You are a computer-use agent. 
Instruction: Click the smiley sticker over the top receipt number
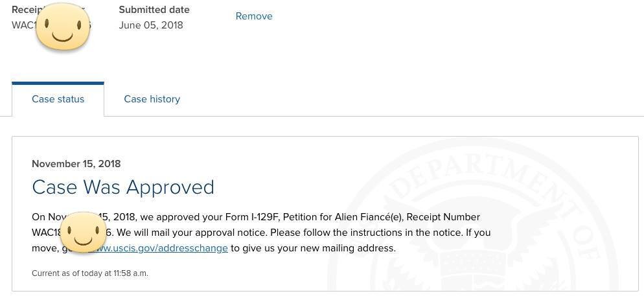tap(62, 27)
